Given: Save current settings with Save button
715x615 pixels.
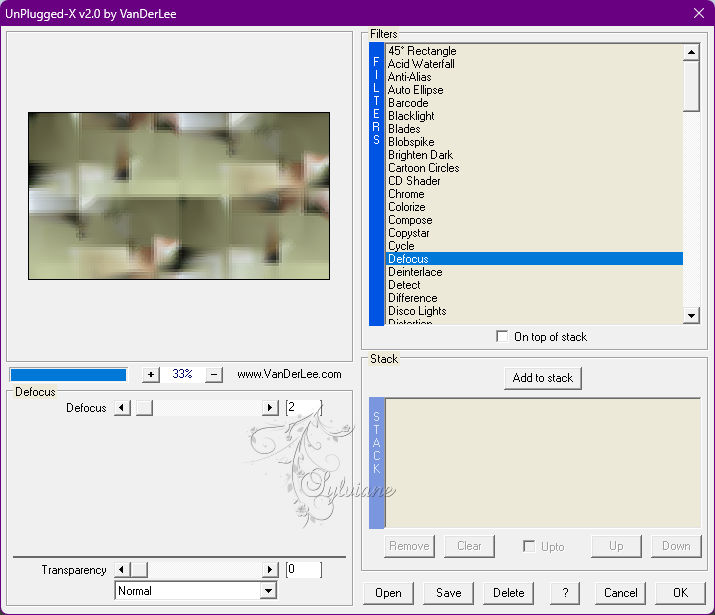Looking at the screenshot, I should tap(448, 593).
